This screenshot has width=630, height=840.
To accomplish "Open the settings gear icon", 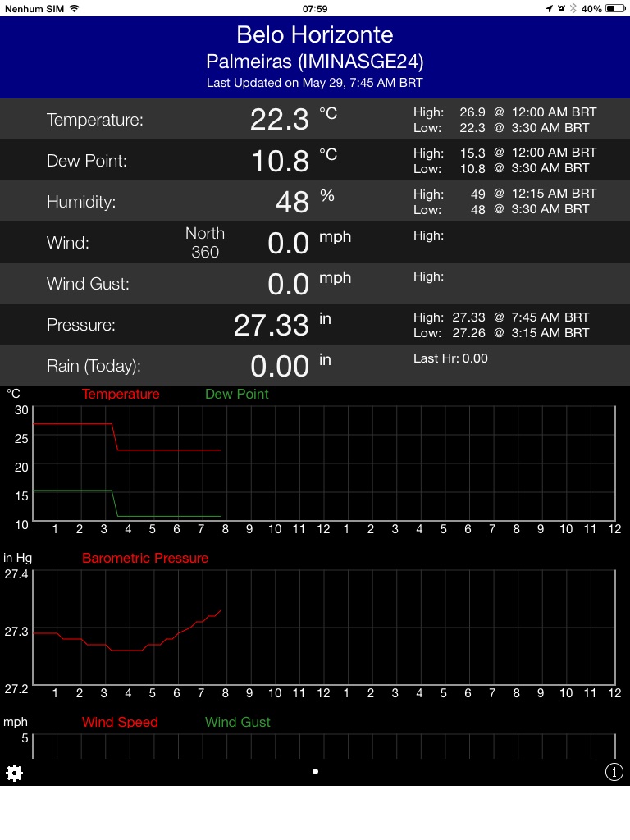I will (x=14, y=773).
